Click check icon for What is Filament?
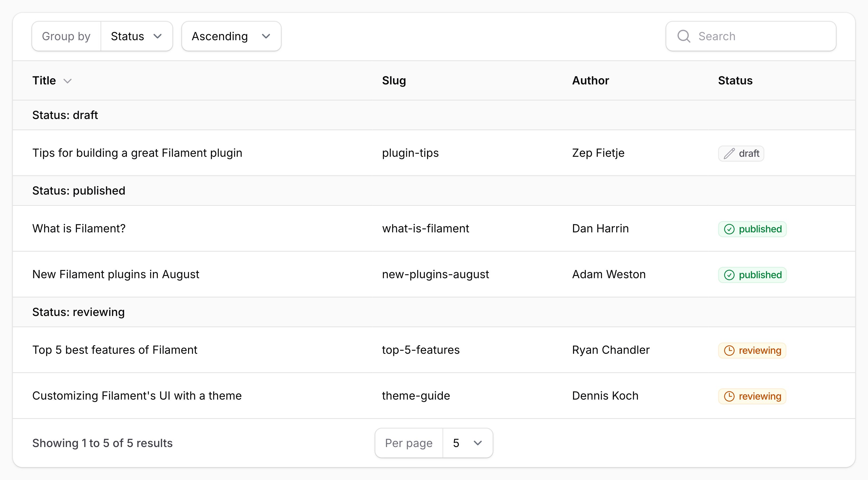The width and height of the screenshot is (868, 480). pyautogui.click(x=729, y=229)
